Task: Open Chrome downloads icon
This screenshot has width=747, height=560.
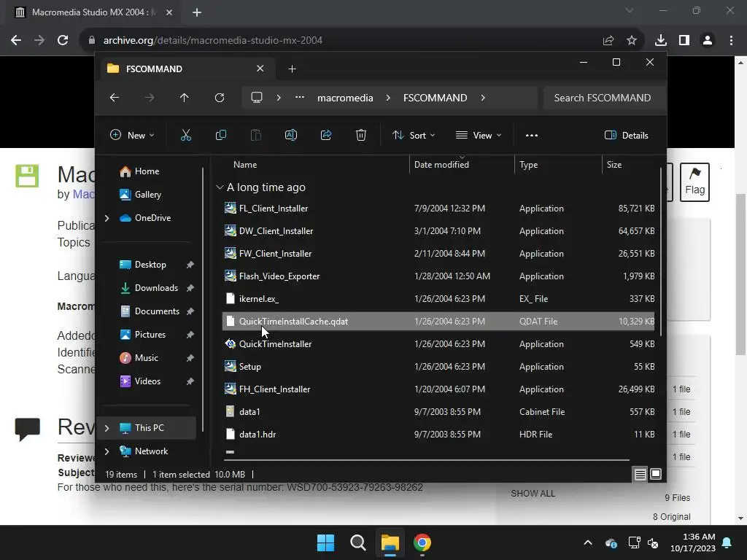Action: 661,41
